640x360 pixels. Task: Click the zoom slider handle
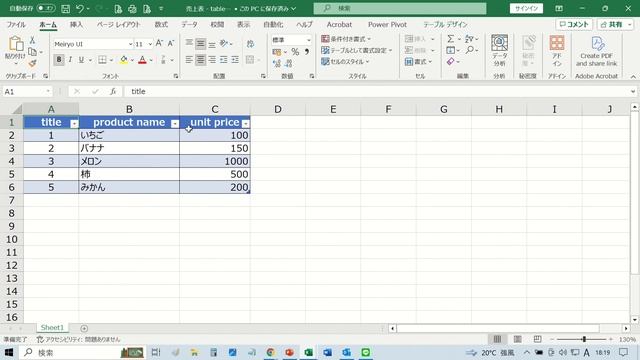(584, 339)
